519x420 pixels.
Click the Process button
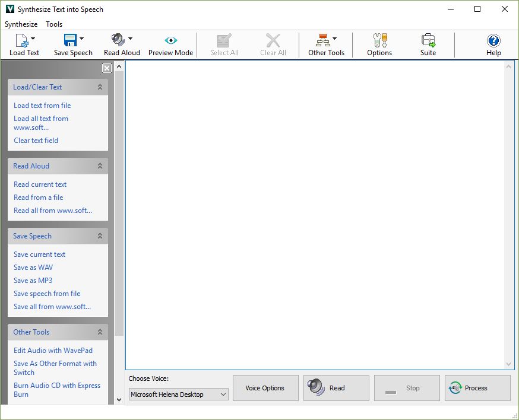point(477,388)
